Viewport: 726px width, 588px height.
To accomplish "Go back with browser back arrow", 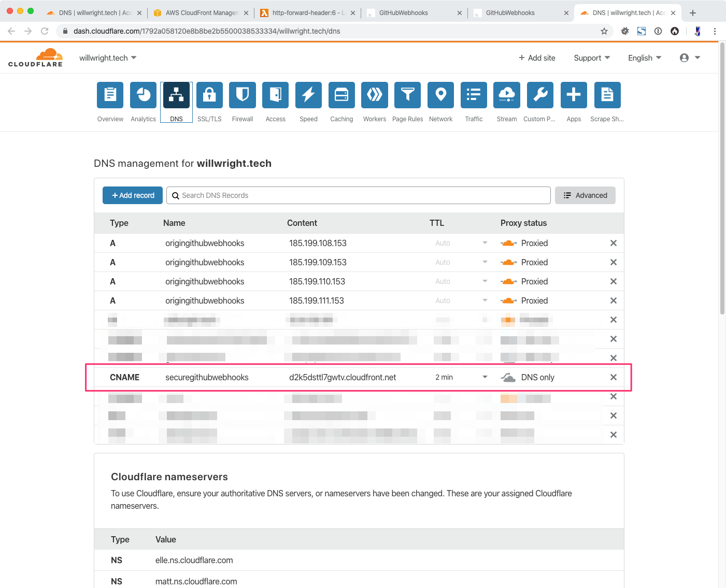I will coord(11,31).
